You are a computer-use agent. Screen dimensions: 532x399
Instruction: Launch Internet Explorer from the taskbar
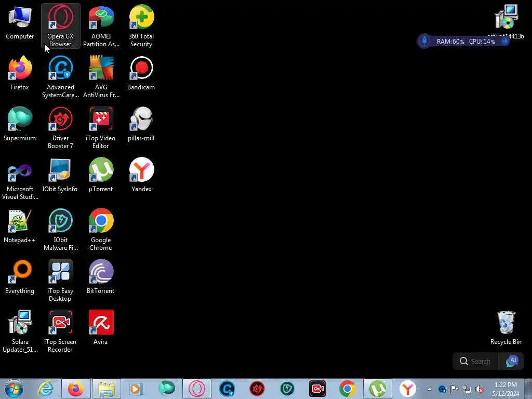click(x=46, y=389)
